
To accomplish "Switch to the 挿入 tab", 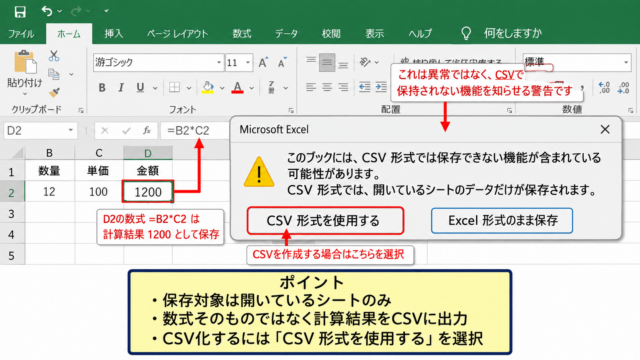I will tap(113, 33).
